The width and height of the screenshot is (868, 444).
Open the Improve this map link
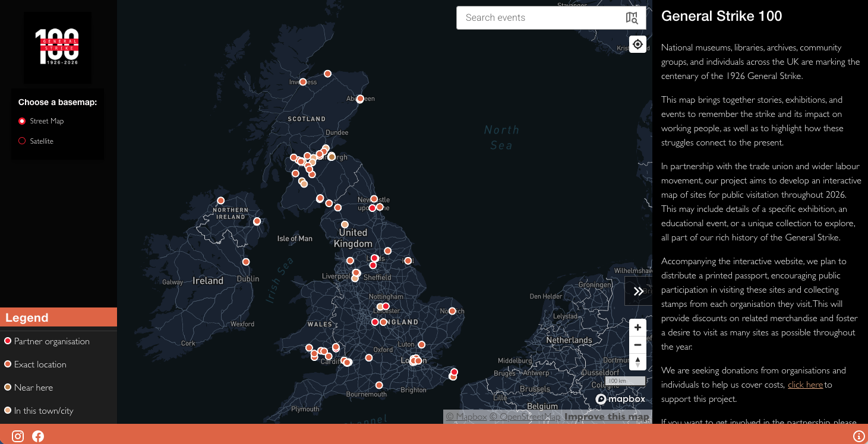[x=606, y=417]
